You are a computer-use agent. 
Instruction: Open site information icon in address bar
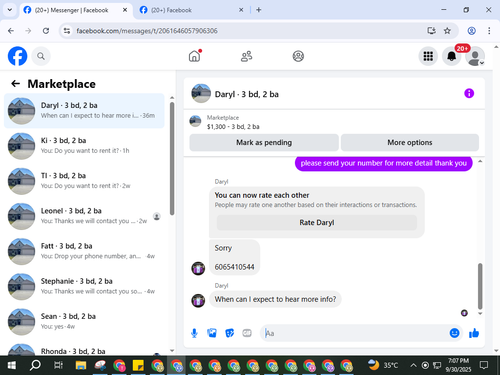click(67, 31)
